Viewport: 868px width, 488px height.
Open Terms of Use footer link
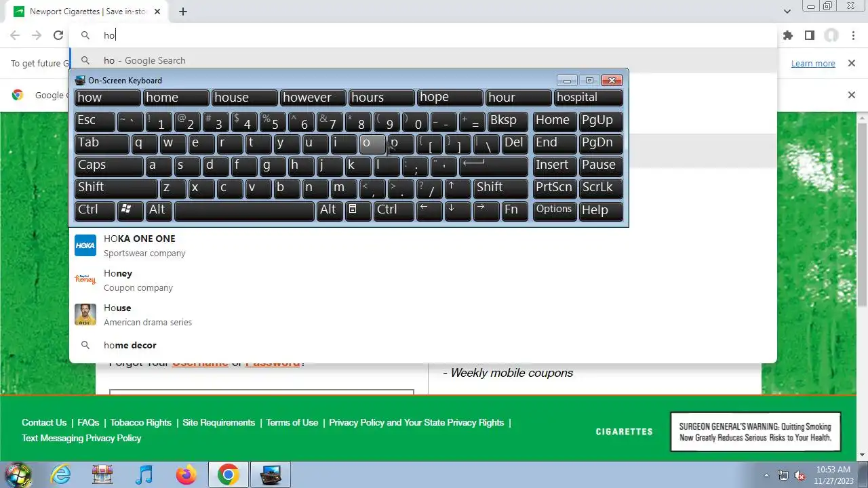click(x=292, y=422)
